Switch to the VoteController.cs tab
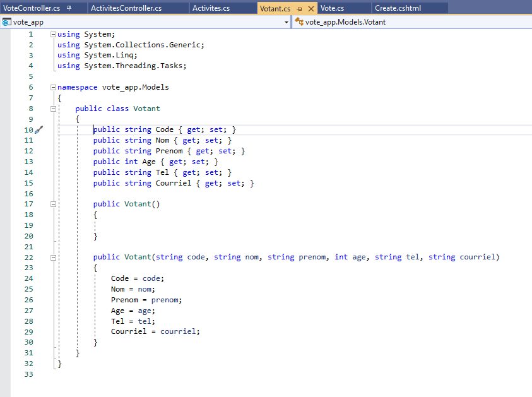The image size is (532, 397). 32,8
